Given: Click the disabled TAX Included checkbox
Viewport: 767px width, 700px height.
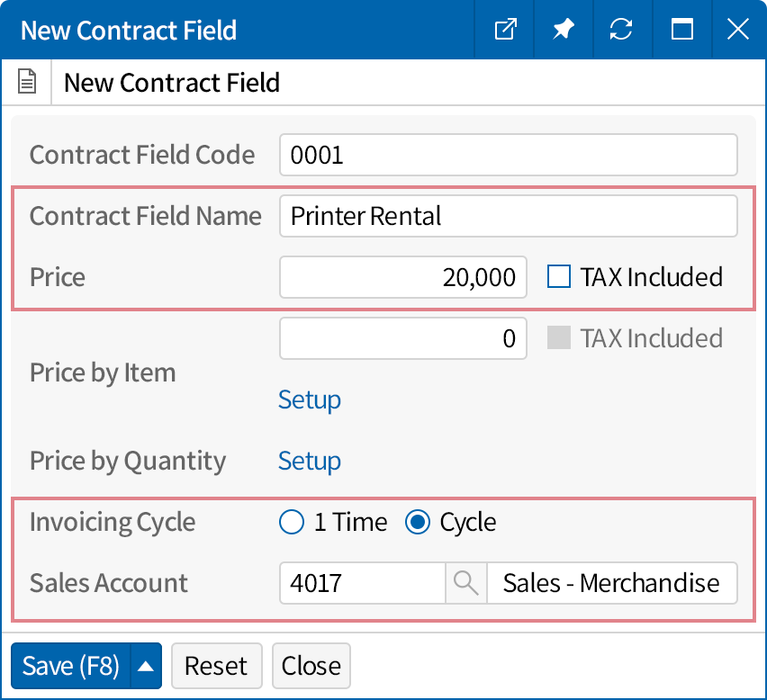Looking at the screenshot, I should [559, 338].
